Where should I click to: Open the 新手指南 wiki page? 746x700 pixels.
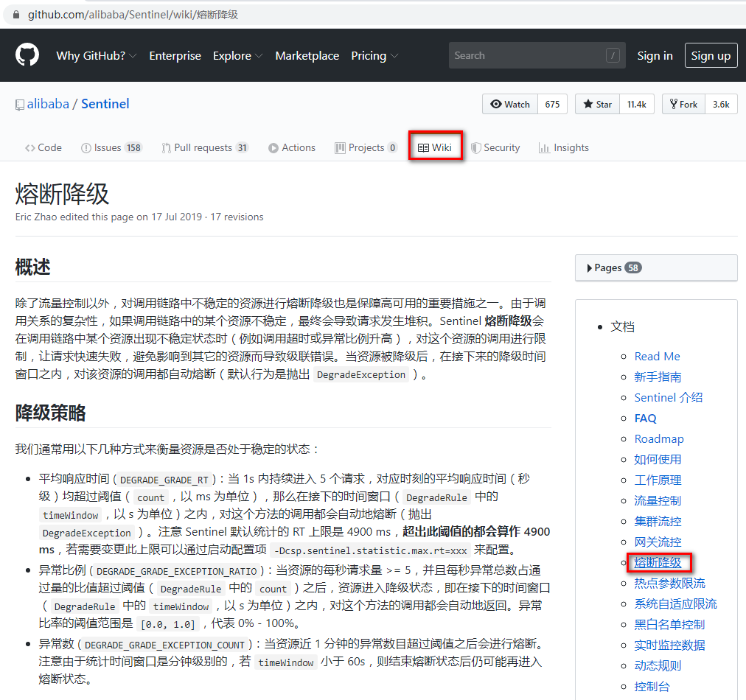click(x=658, y=377)
